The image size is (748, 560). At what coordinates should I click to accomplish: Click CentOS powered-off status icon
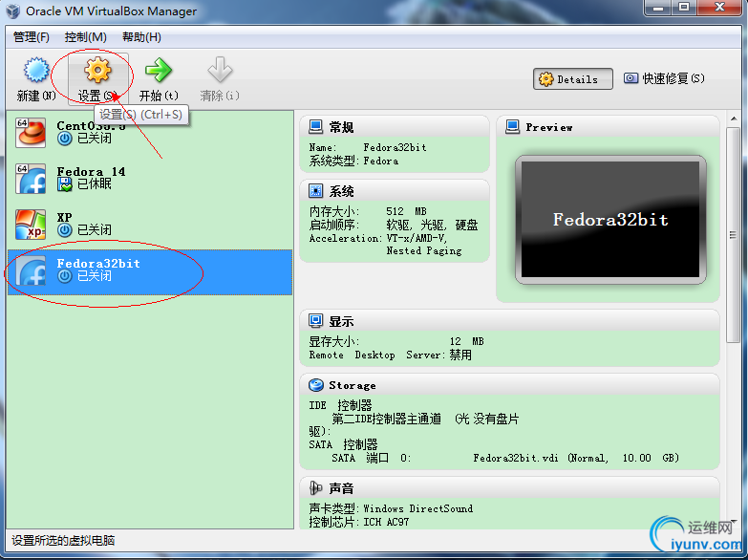coord(64,139)
